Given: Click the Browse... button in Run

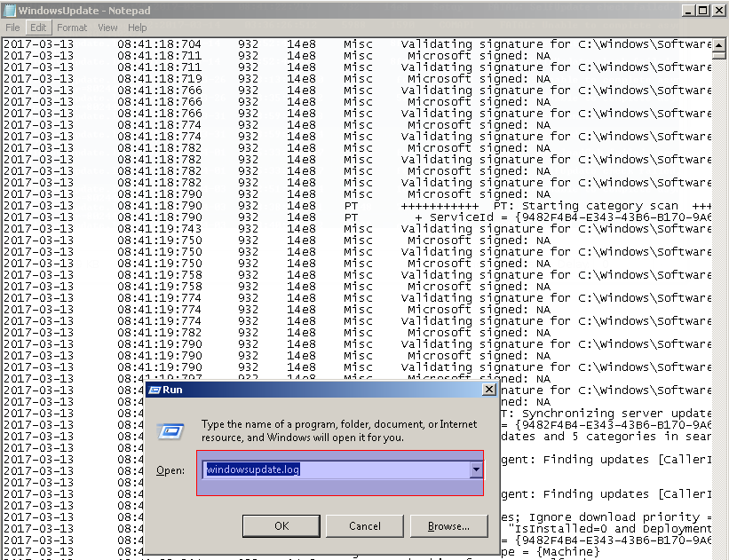Looking at the screenshot, I should (x=448, y=525).
